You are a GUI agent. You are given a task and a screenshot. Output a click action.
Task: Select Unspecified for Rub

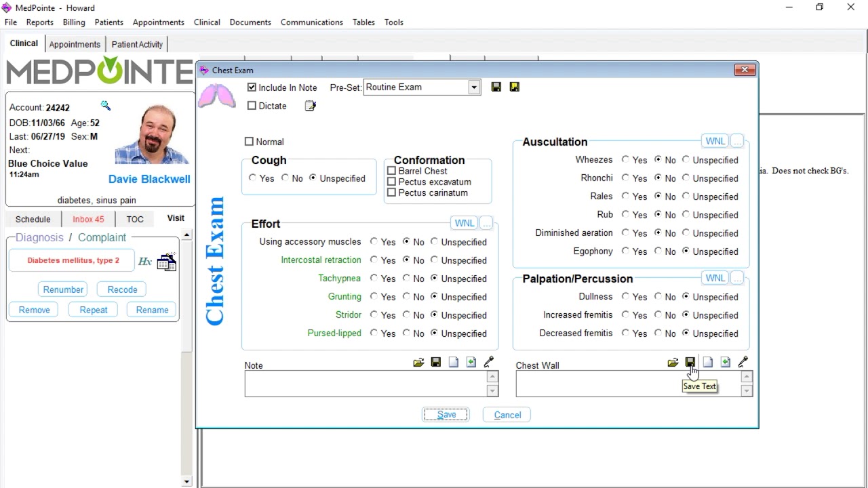coord(686,215)
